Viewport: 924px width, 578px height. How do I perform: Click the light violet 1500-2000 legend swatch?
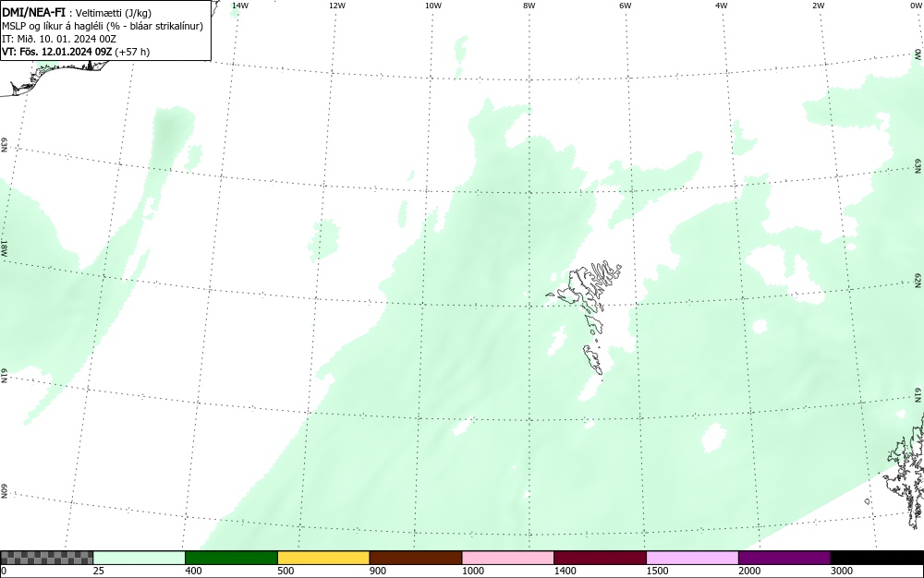tap(692, 558)
